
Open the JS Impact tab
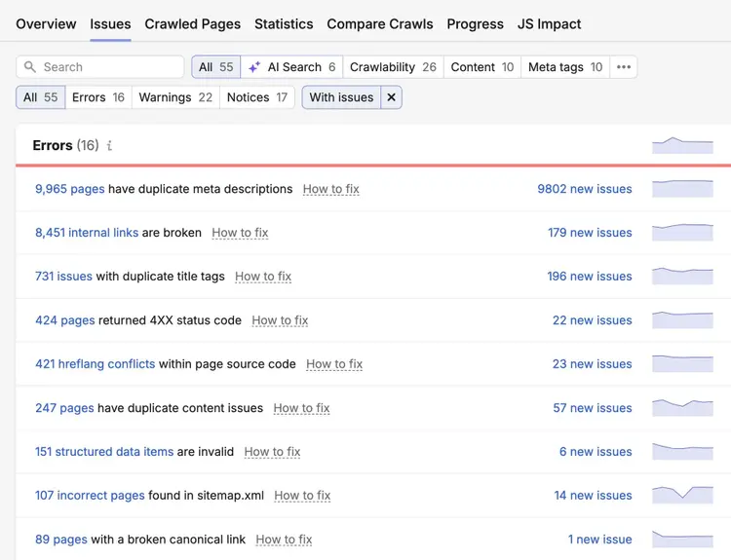click(549, 23)
